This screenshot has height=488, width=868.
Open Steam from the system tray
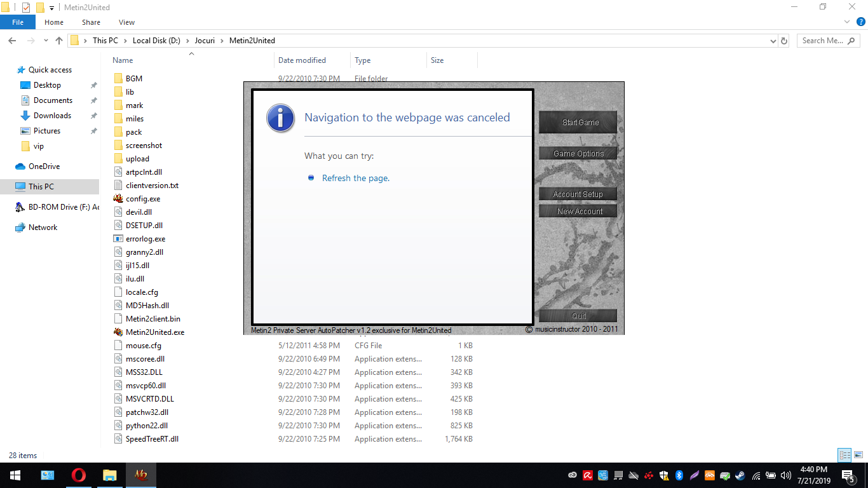740,475
